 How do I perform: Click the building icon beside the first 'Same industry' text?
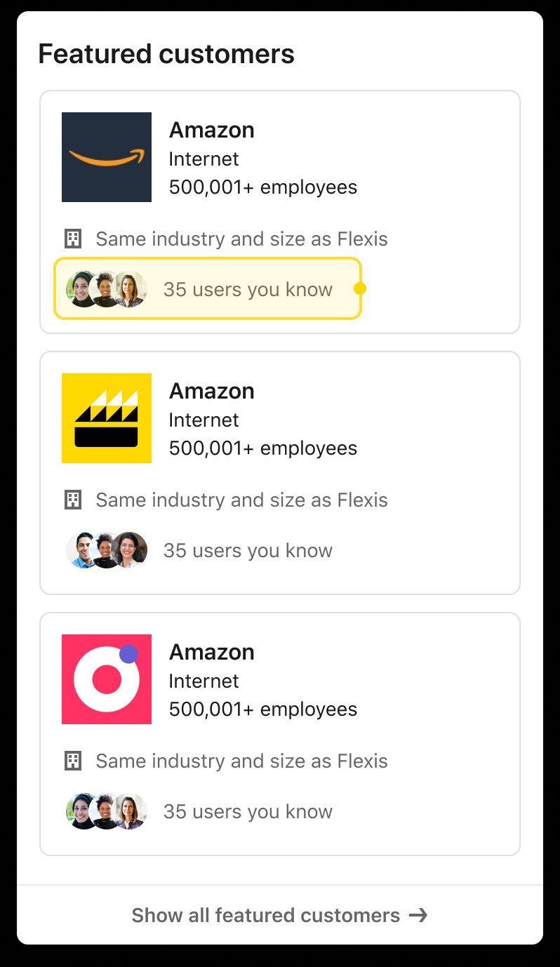[72, 239]
